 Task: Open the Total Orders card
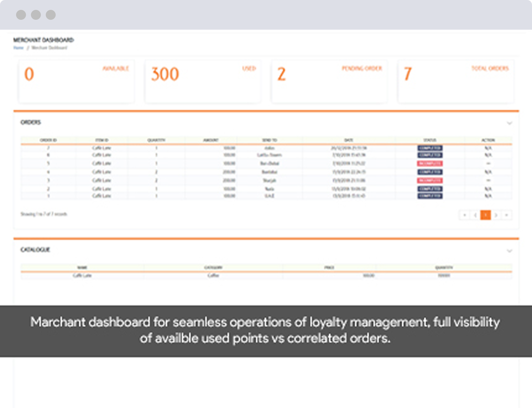[x=456, y=81]
